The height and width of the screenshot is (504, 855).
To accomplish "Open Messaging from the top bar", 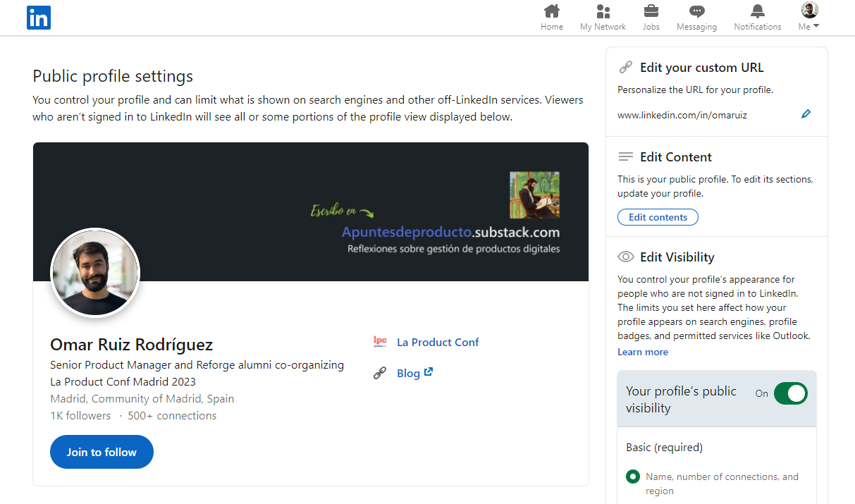I will (x=696, y=18).
